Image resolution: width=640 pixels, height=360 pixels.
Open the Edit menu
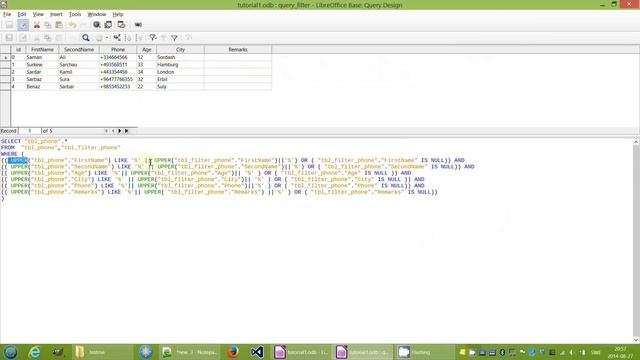pos(22,14)
